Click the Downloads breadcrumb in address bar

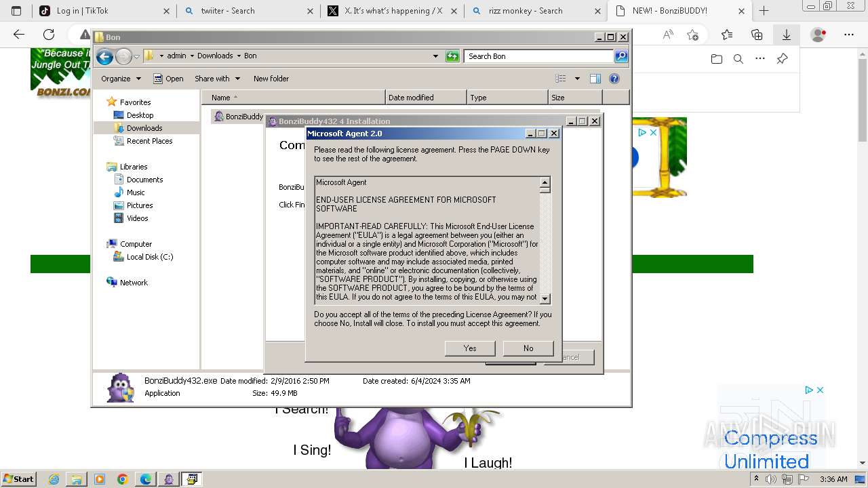point(215,56)
